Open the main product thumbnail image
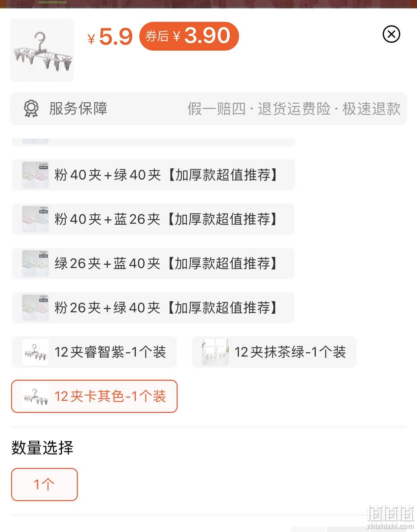 [x=42, y=50]
